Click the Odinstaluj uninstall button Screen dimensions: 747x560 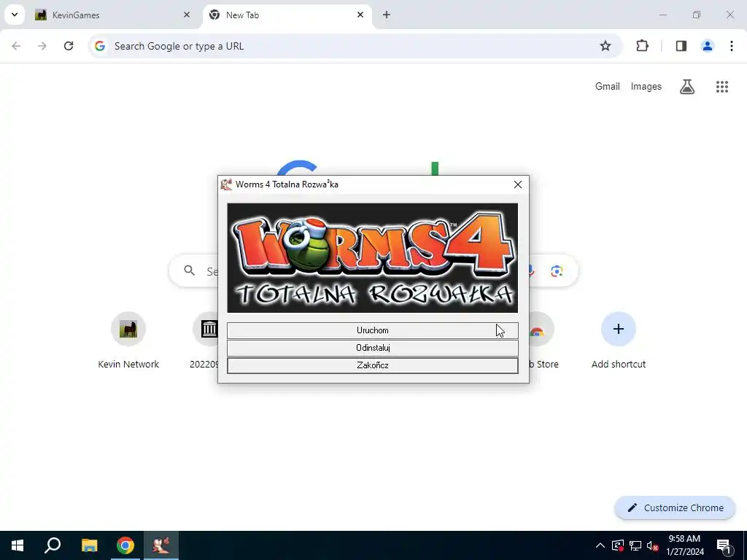[373, 348]
